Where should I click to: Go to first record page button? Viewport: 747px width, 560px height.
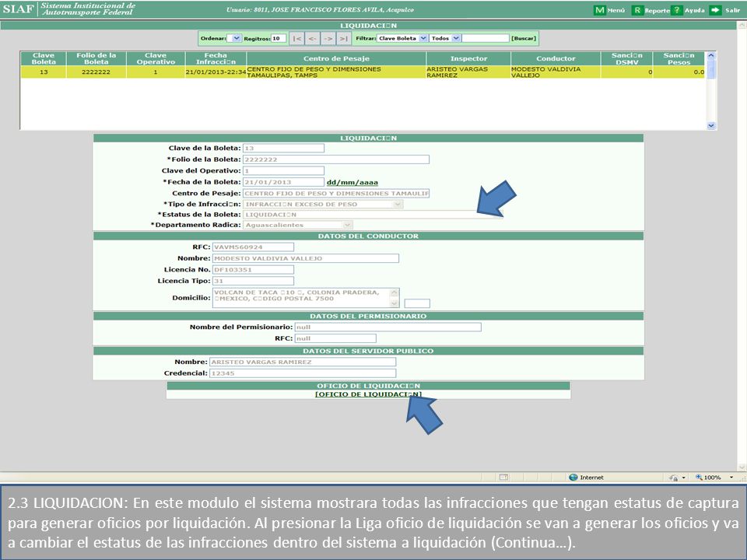pyautogui.click(x=296, y=39)
